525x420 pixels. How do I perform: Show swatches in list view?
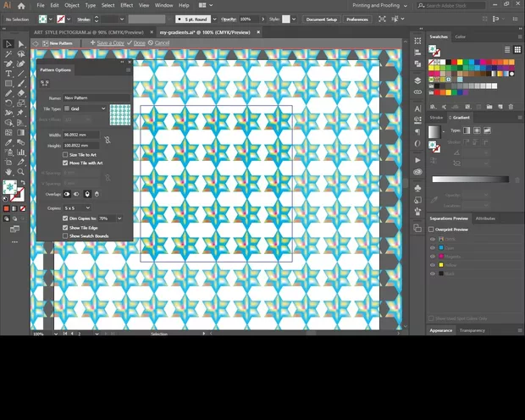(507, 50)
